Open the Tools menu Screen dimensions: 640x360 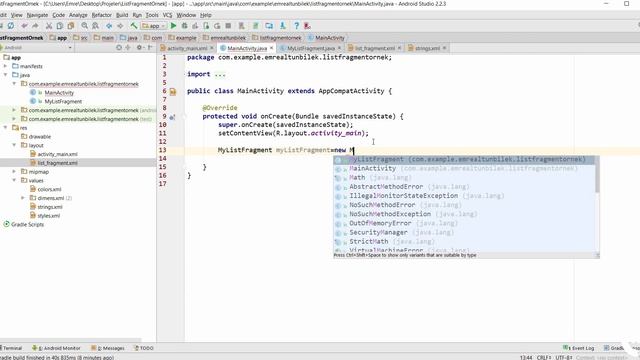tap(152, 15)
